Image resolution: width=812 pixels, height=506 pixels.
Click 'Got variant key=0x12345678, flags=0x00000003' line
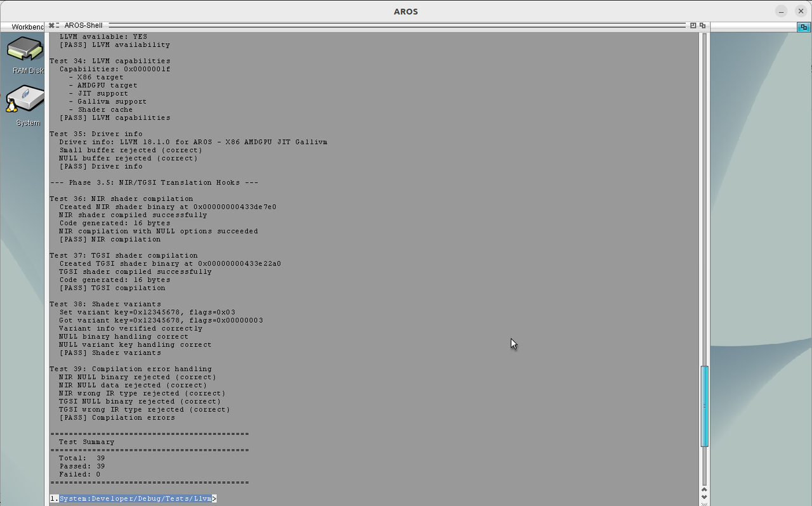(161, 320)
